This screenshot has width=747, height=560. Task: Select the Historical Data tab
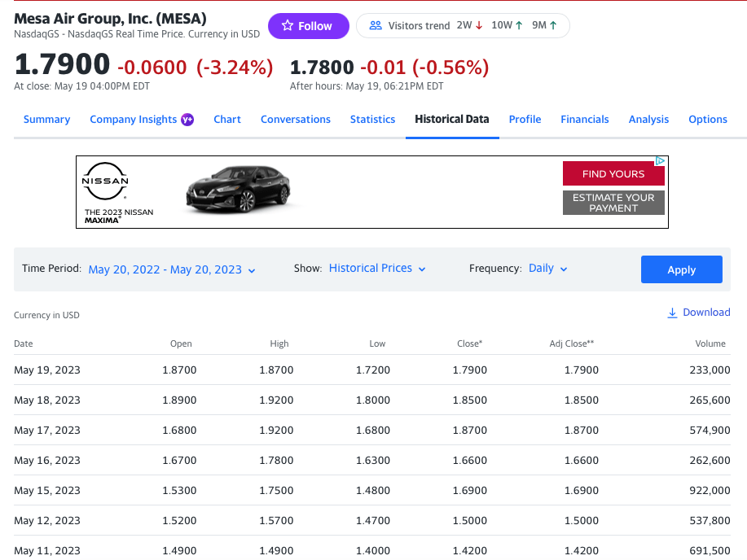click(x=451, y=120)
